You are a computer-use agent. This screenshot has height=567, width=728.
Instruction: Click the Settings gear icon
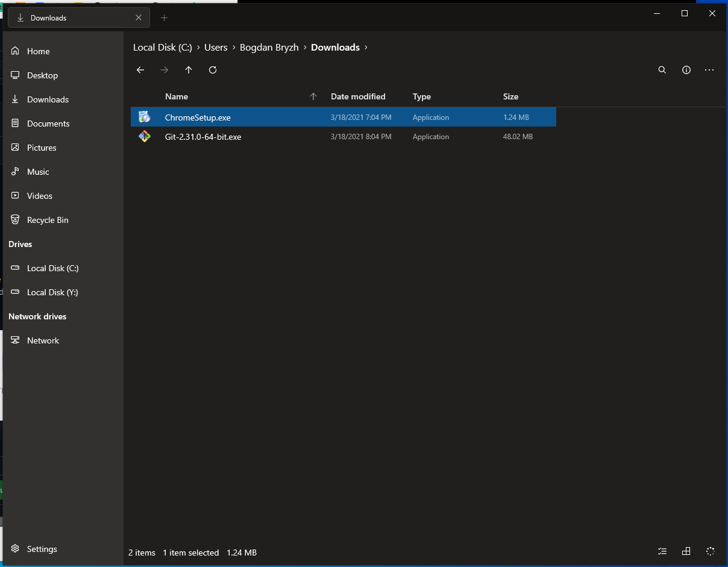click(x=15, y=549)
